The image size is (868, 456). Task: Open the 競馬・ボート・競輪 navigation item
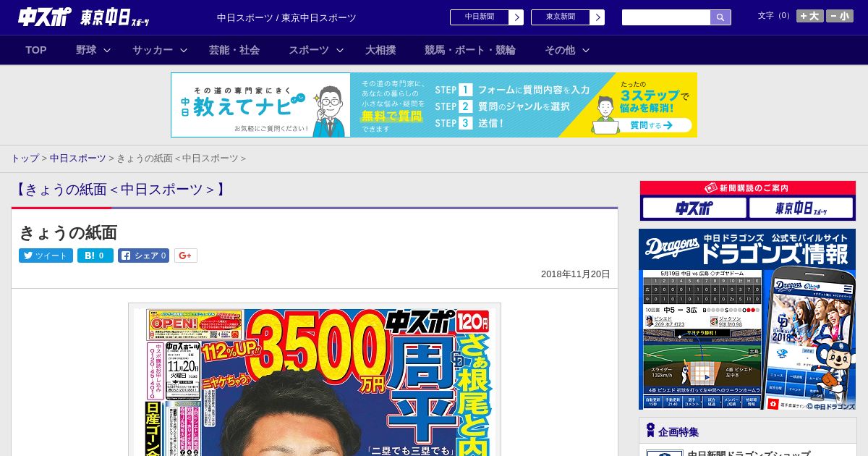470,50
